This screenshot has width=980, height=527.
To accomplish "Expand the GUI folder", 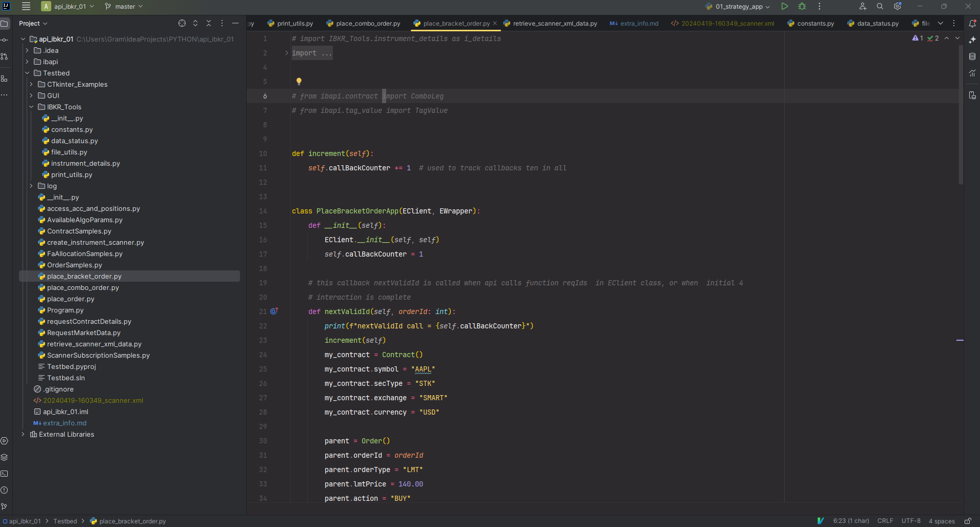I will tap(31, 95).
